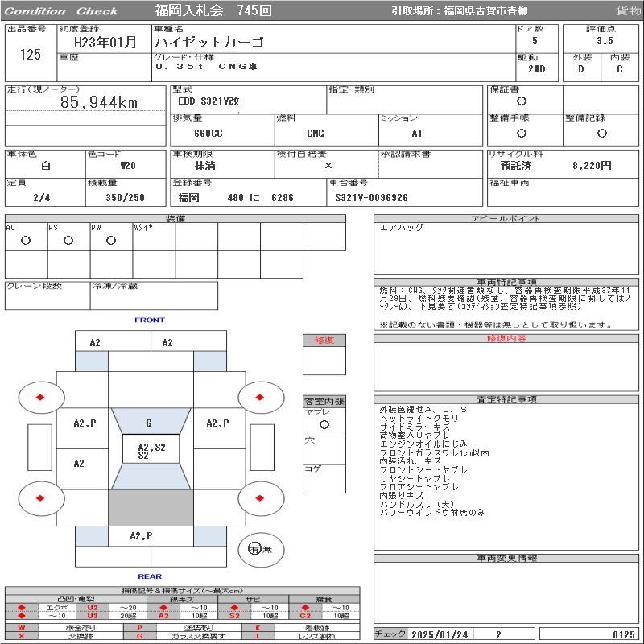Click the circled 有 in the 有無 oval
The image size is (644, 644).
pos(254,549)
